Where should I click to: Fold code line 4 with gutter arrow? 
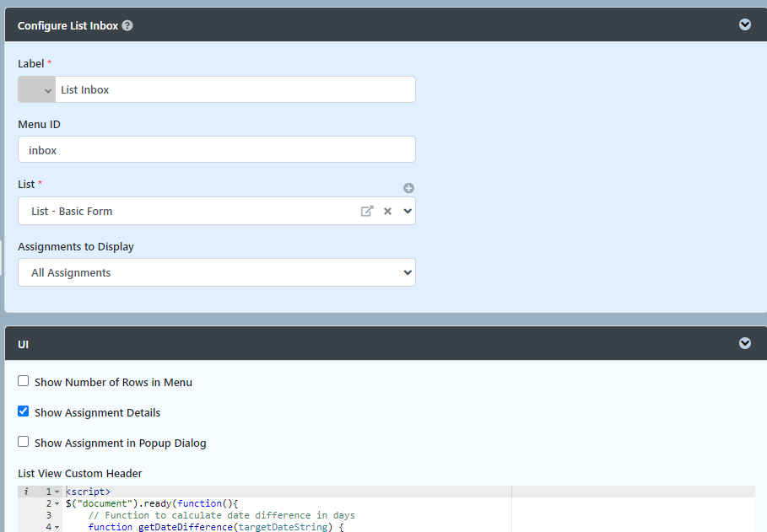(x=57, y=527)
